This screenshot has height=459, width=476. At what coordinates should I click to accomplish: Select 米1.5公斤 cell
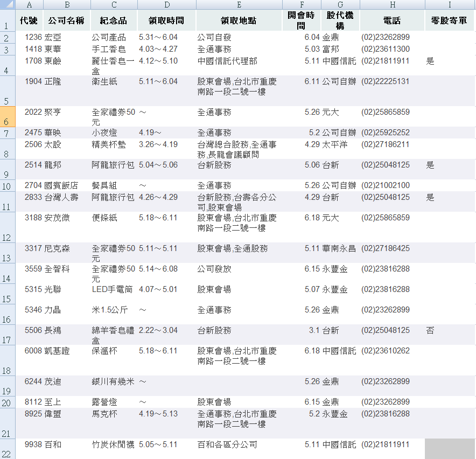pyautogui.click(x=114, y=314)
